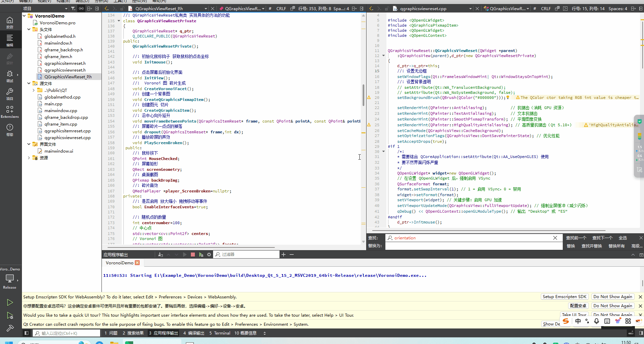Click the 替换为 replace-with input field
644x344 pixels.
pyautogui.click(x=474, y=246)
